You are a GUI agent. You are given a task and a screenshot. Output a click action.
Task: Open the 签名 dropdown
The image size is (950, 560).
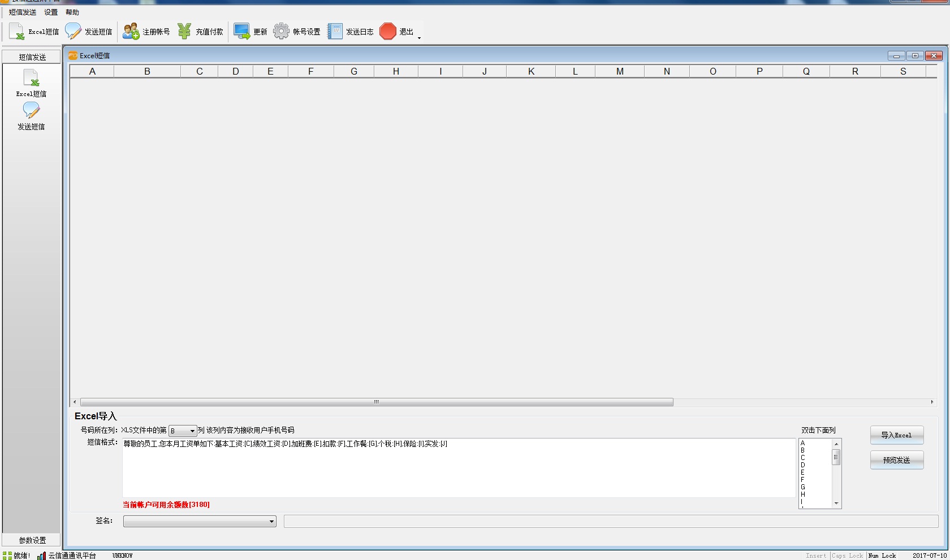(x=200, y=521)
